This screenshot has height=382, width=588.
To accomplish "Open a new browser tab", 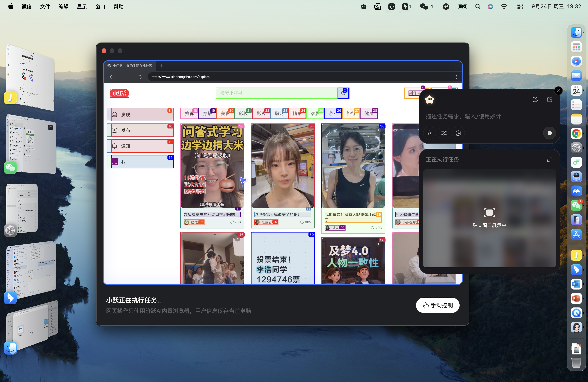I will tap(161, 66).
